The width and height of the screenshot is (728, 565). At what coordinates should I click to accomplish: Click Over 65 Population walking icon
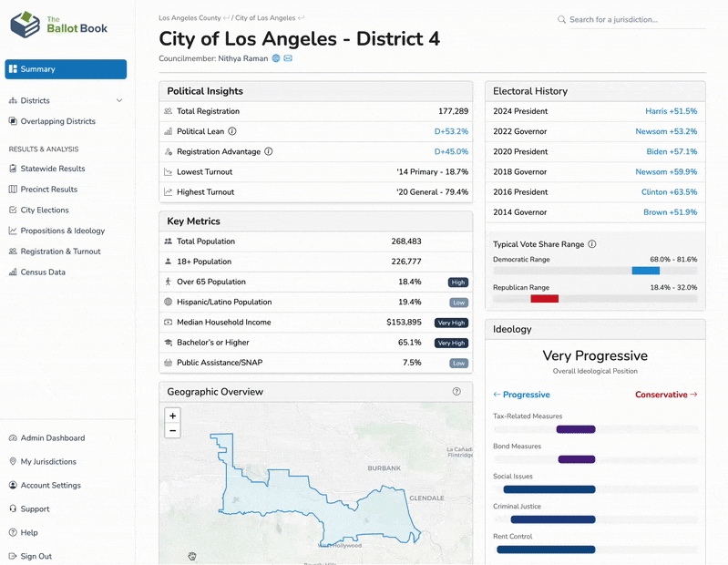[168, 282]
